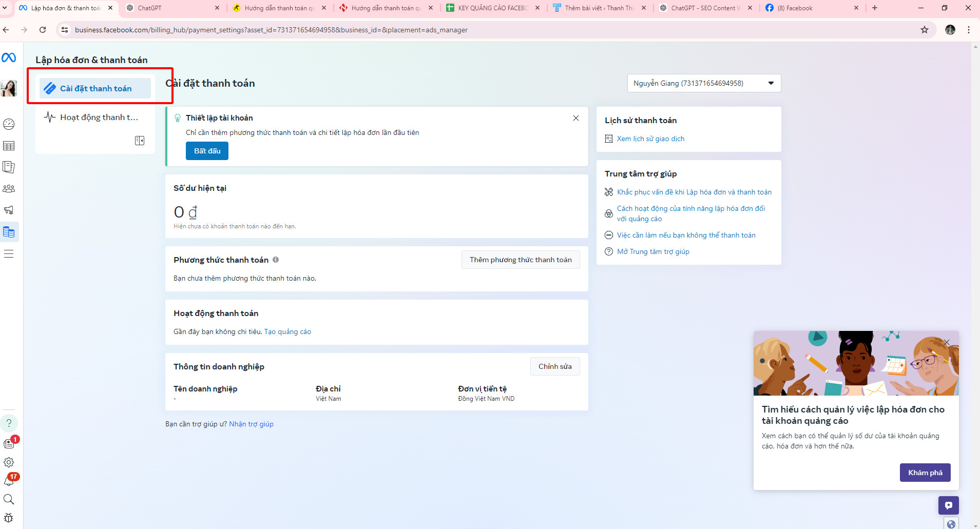This screenshot has width=980, height=529.
Task: Switch to KEY QUẢNG CÁO FACEBOOK tab
Action: coord(493,8)
